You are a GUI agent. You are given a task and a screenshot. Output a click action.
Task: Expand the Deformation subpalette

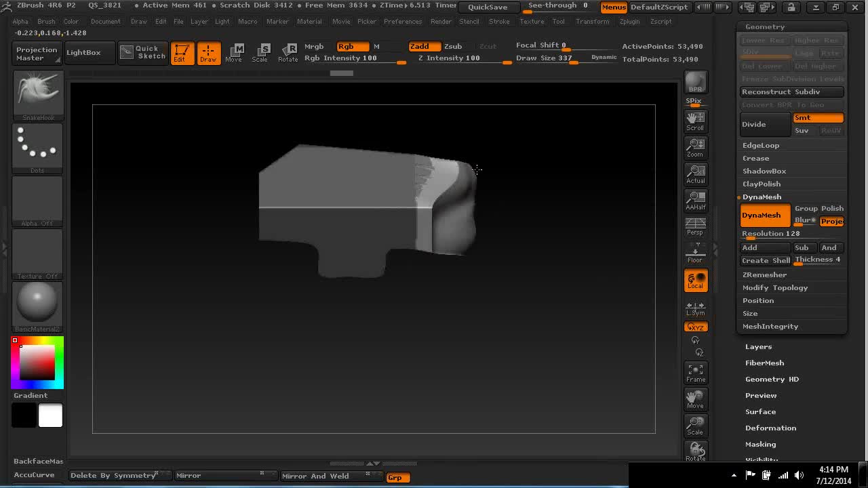(x=770, y=428)
